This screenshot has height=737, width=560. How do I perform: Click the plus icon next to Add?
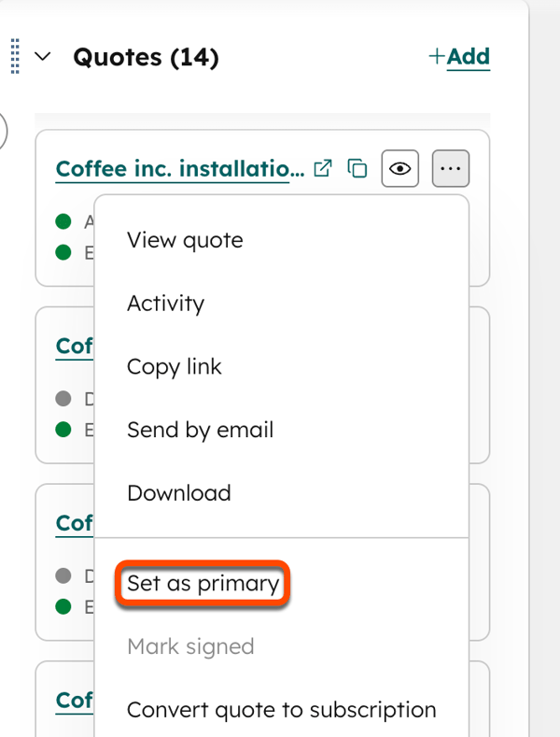[437, 56]
